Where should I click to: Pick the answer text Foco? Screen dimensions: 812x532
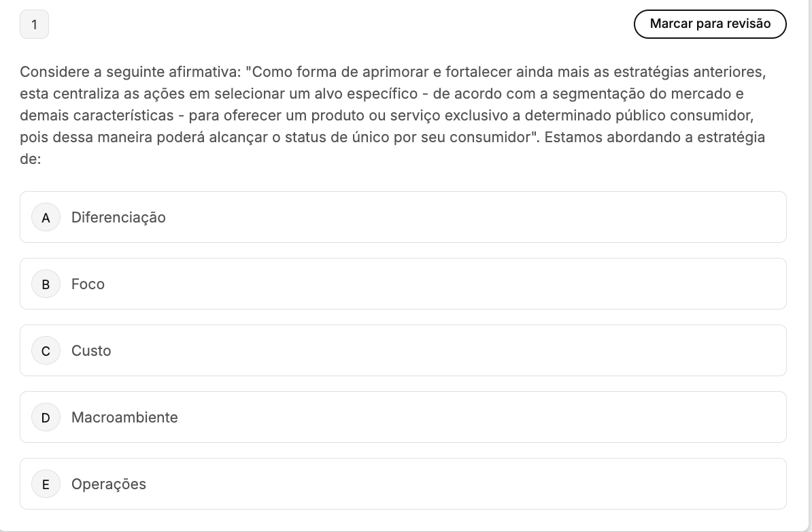tap(88, 284)
